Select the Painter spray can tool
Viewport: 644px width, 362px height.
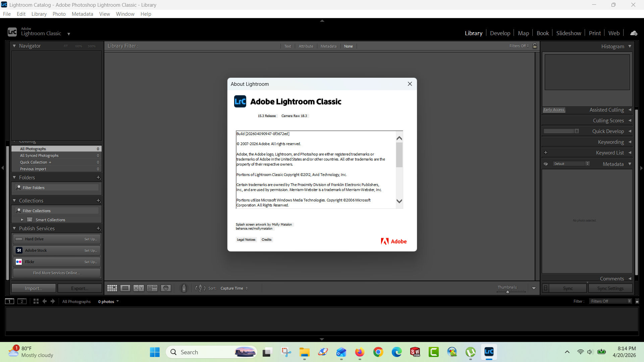coord(184,288)
